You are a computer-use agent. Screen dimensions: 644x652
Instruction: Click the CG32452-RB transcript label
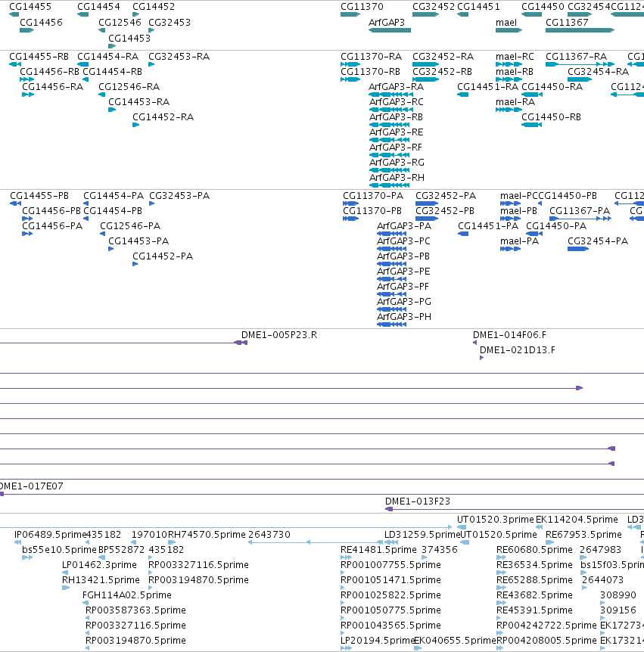click(442, 72)
